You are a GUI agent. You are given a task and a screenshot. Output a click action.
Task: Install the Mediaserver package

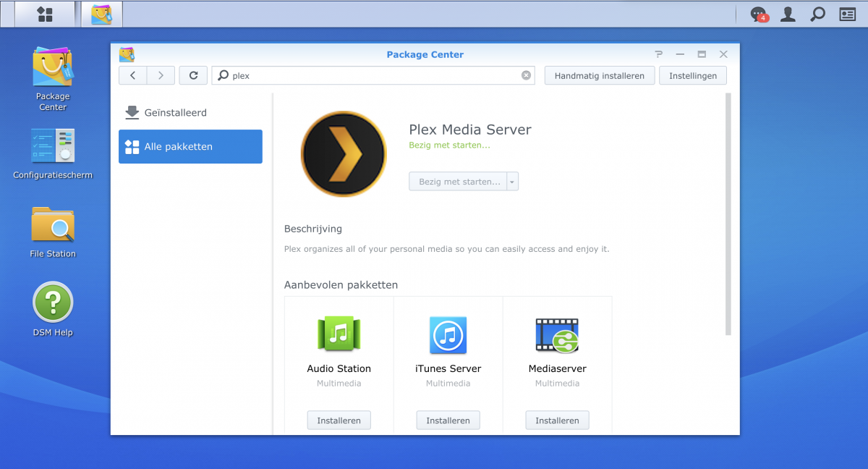[x=558, y=421]
